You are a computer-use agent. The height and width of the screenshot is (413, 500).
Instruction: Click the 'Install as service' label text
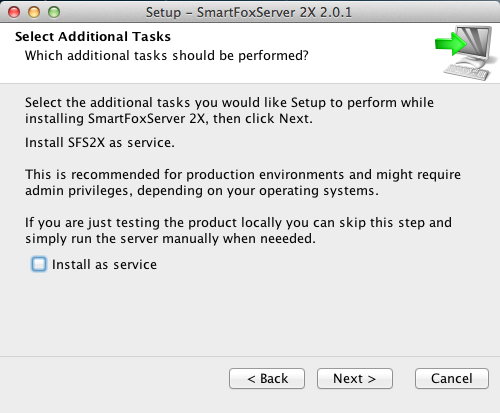104,265
